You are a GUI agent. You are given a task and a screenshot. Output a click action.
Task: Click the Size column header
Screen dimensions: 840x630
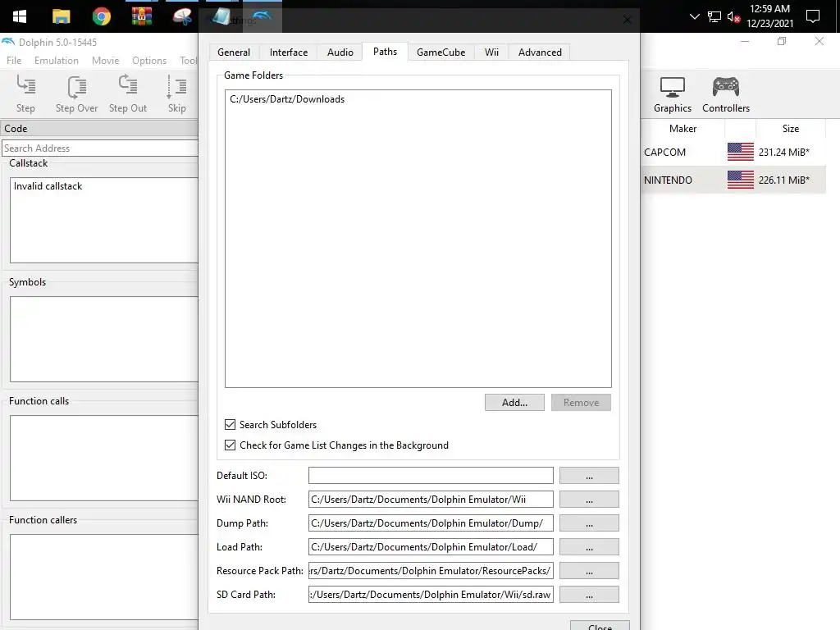(790, 129)
